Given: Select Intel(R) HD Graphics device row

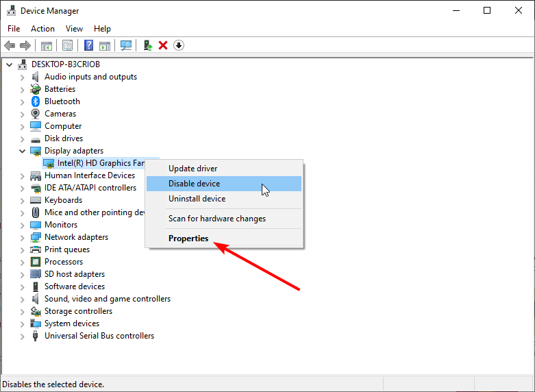Looking at the screenshot, I should [x=101, y=163].
